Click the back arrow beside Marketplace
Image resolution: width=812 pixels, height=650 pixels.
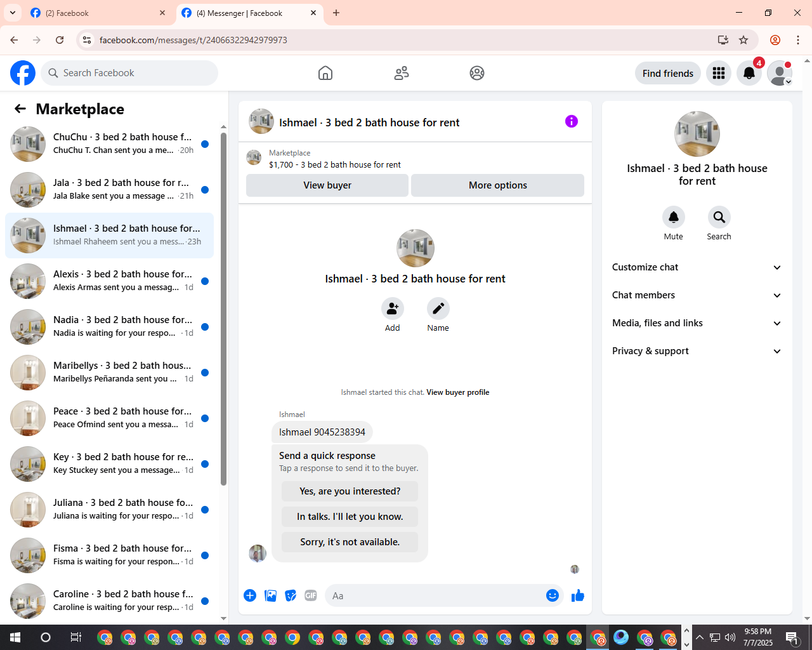coord(20,109)
